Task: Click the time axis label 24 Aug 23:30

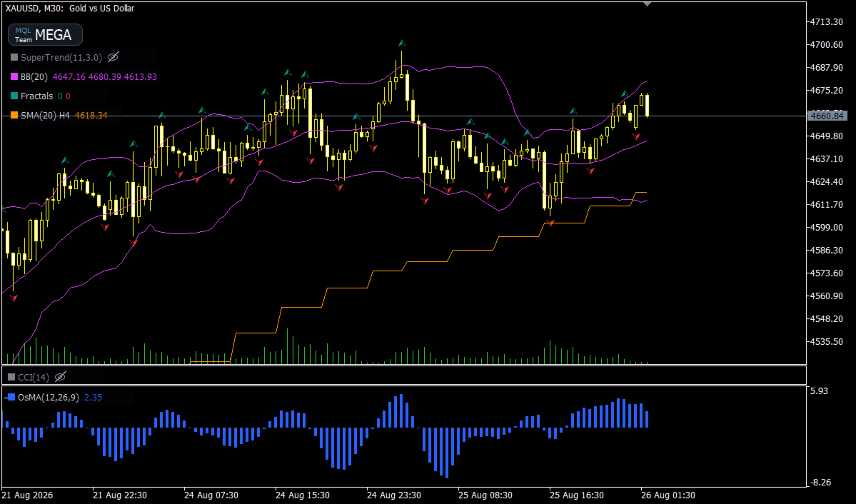Action: click(394, 495)
